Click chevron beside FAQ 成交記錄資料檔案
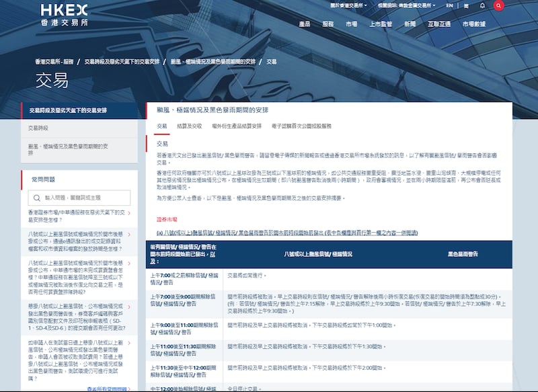The image size is (538, 392). point(129,235)
